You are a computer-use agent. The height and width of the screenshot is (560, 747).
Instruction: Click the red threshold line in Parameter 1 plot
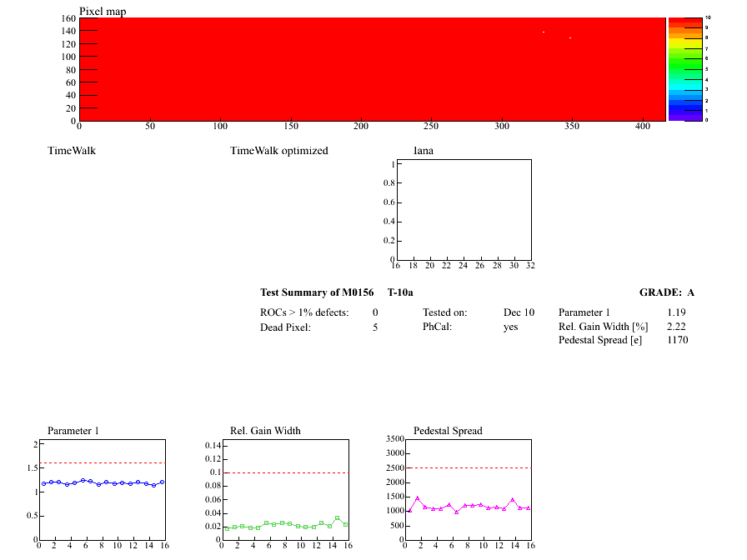[x=103, y=462]
